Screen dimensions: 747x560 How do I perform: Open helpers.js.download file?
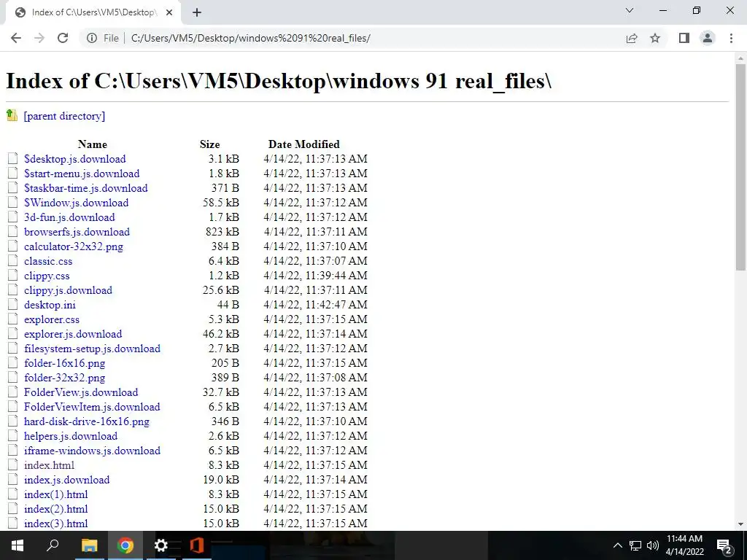pyautogui.click(x=71, y=436)
